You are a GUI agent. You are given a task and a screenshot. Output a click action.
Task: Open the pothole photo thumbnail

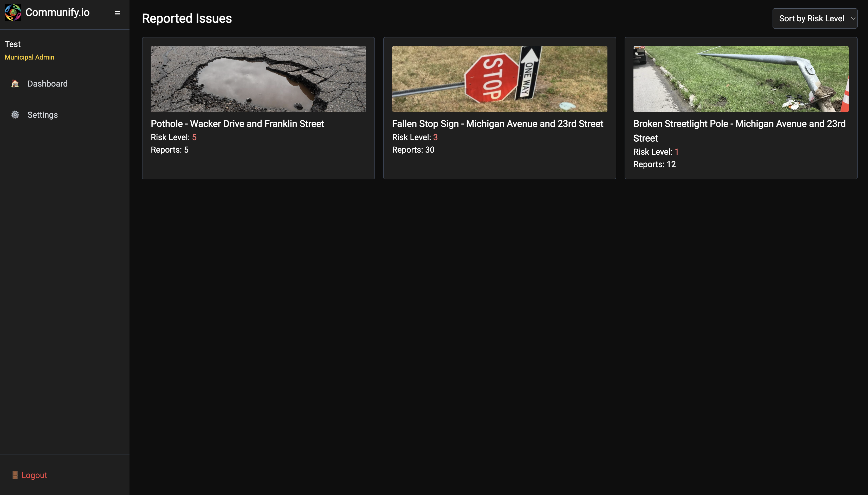[258, 79]
